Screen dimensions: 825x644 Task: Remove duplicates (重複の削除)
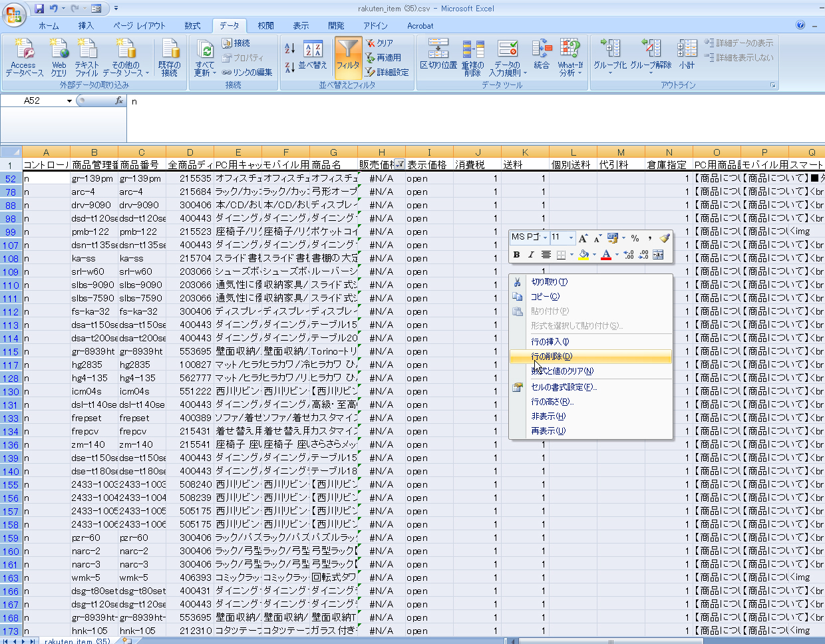(x=472, y=57)
